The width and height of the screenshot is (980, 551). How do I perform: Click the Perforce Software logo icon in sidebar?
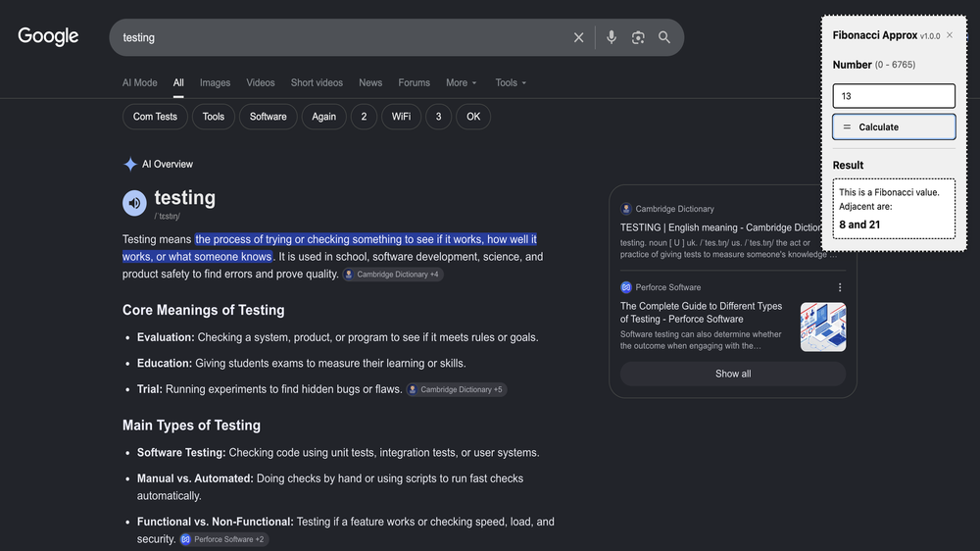coord(625,287)
